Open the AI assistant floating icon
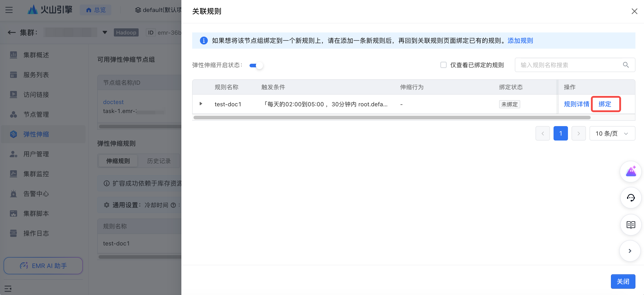 click(x=630, y=172)
